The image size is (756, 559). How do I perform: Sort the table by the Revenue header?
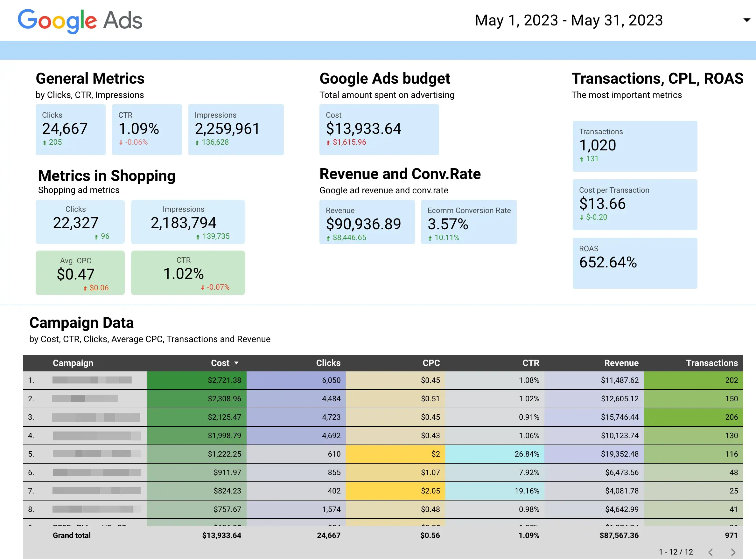[x=621, y=363]
